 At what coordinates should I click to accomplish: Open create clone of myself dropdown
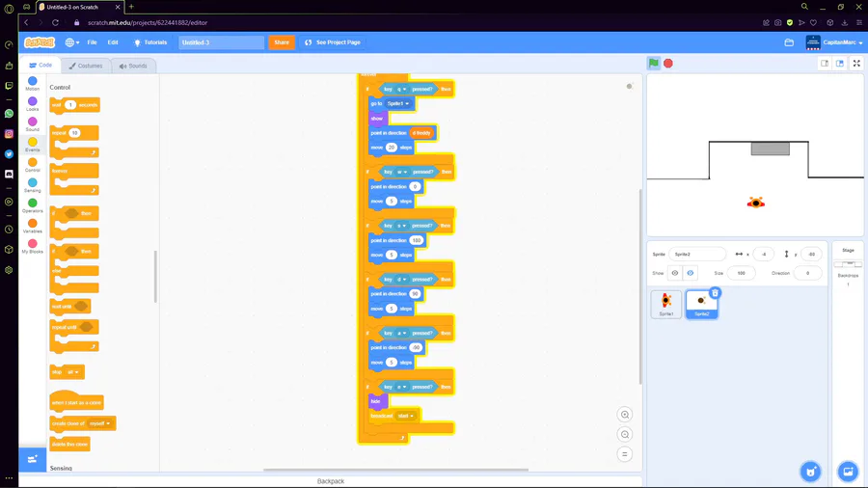100,423
